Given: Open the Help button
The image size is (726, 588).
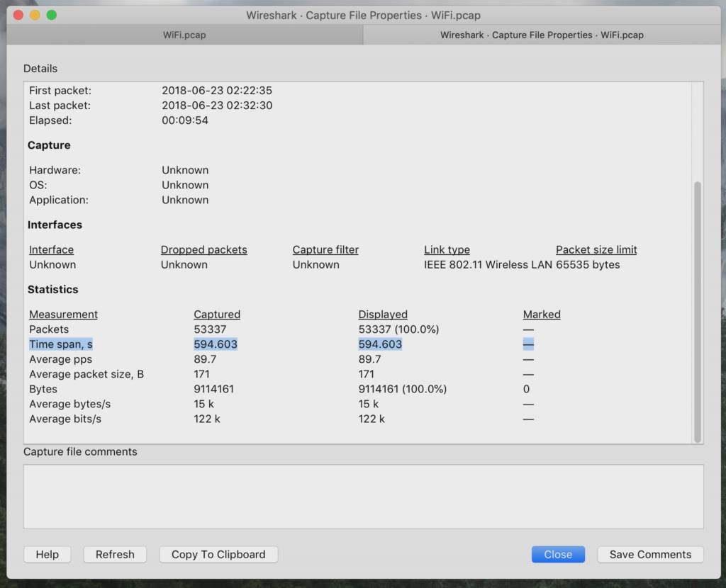Looking at the screenshot, I should 48,554.
